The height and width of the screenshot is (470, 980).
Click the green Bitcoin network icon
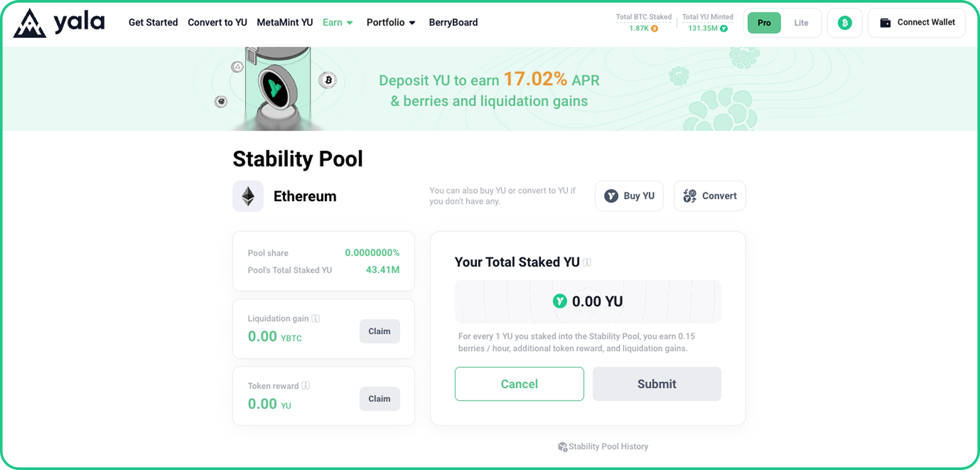coord(844,23)
